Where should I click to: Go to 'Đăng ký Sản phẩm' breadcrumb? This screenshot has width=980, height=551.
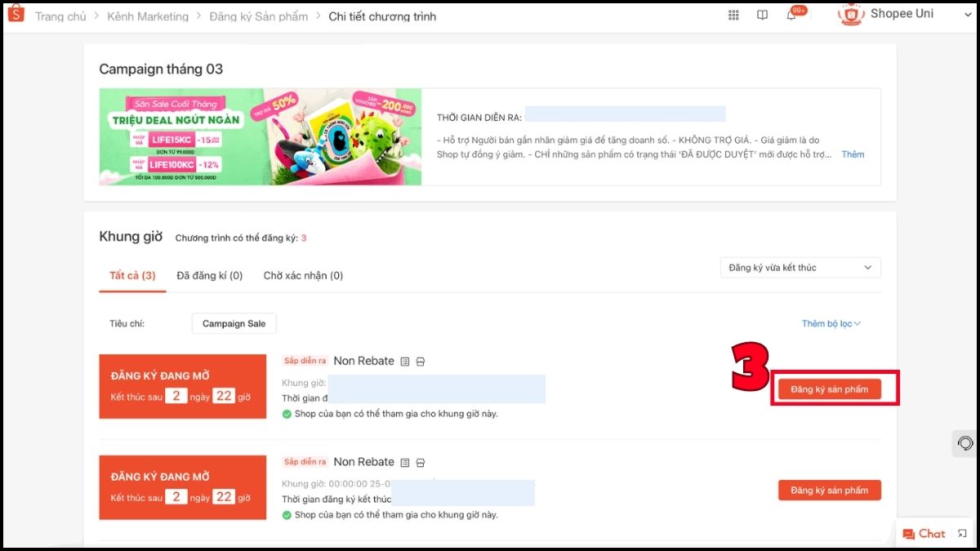(x=259, y=16)
